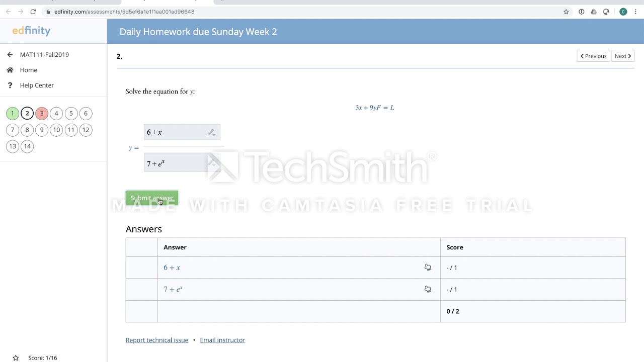Click the Help Center question mark icon
This screenshot has width=644, height=362.
pos(10,85)
